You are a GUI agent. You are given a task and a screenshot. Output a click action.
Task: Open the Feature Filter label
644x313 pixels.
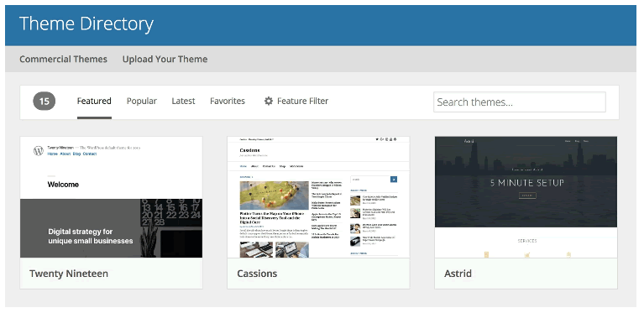303,101
